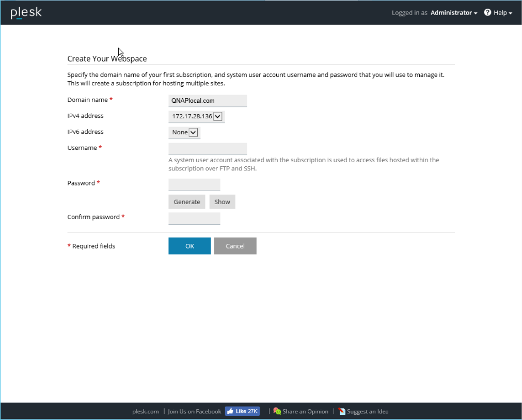This screenshot has height=420, width=522.
Task: Click the Plesk logo
Action: (26, 13)
